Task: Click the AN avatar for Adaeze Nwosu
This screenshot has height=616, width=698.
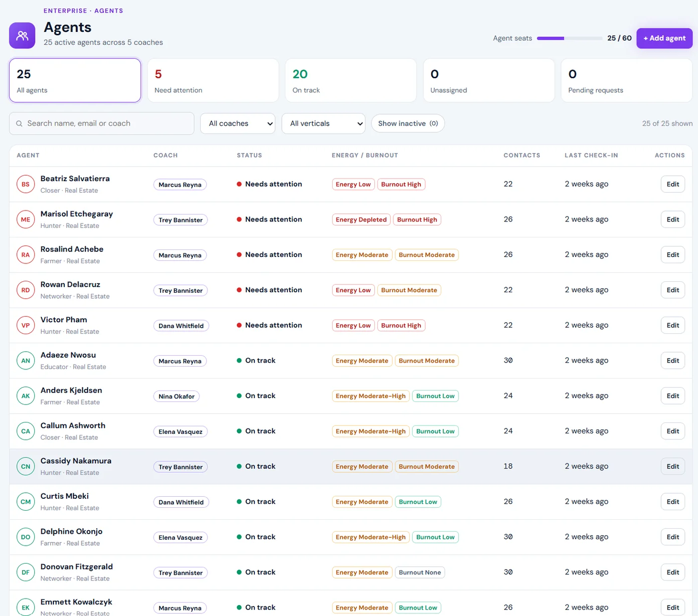Action: [25, 361]
